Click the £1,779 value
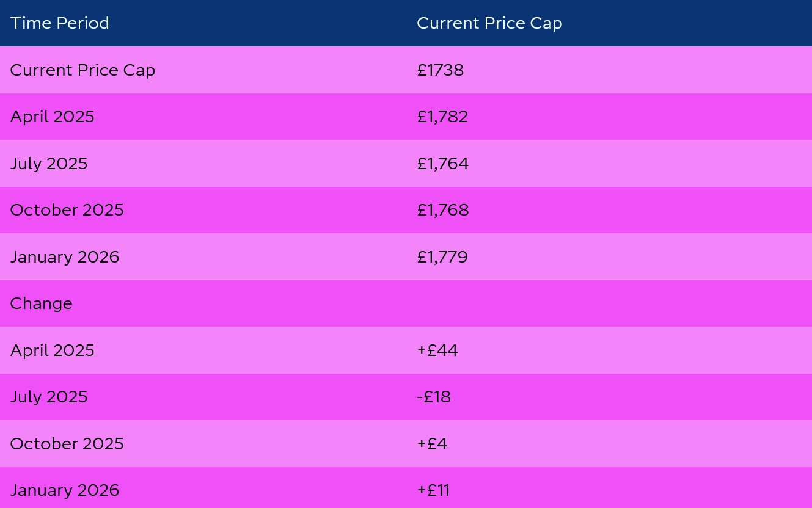Viewport: 812px width, 508px height. click(442, 257)
